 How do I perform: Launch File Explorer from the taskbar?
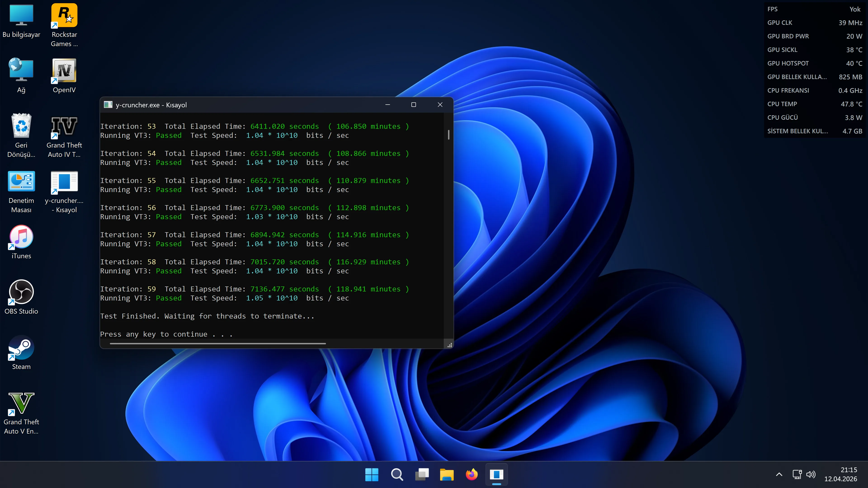(x=447, y=474)
